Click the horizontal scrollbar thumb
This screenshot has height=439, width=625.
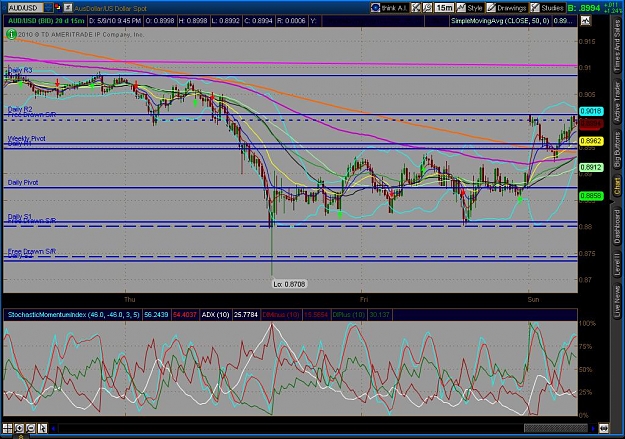coord(556,429)
